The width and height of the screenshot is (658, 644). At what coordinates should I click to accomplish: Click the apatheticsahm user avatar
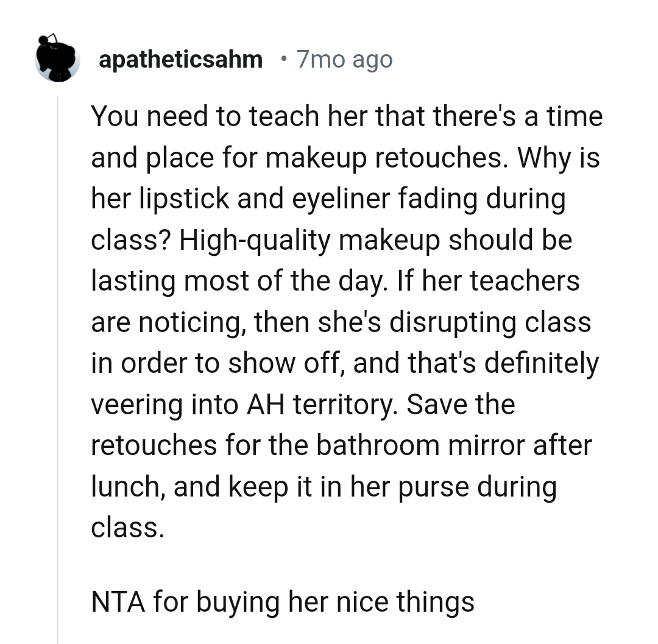[58, 58]
